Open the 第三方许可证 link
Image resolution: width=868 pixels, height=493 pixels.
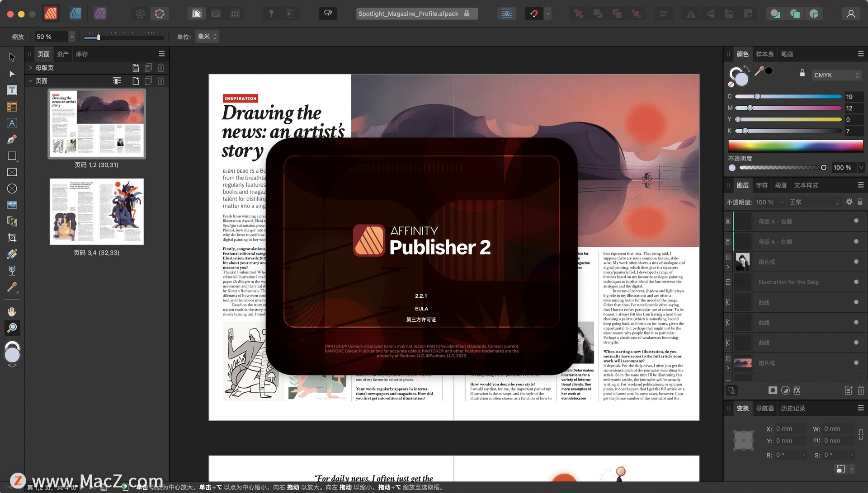pos(421,319)
